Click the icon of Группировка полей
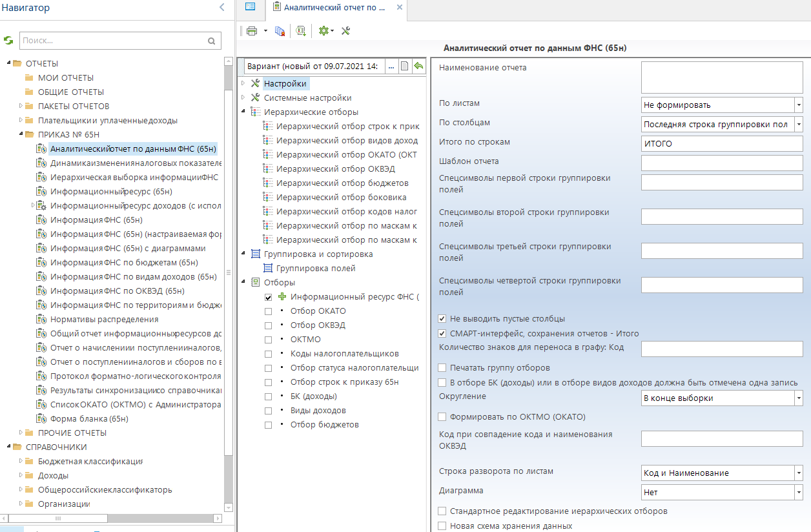This screenshot has width=811, height=532. click(268, 268)
